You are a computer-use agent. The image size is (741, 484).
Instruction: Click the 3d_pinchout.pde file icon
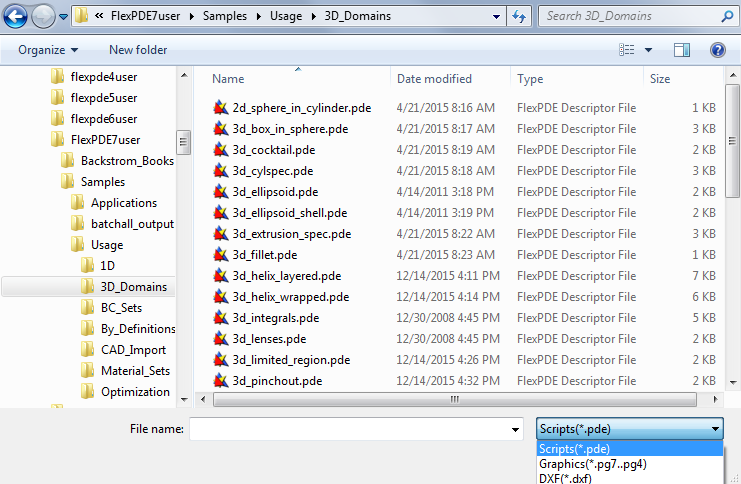click(x=221, y=380)
